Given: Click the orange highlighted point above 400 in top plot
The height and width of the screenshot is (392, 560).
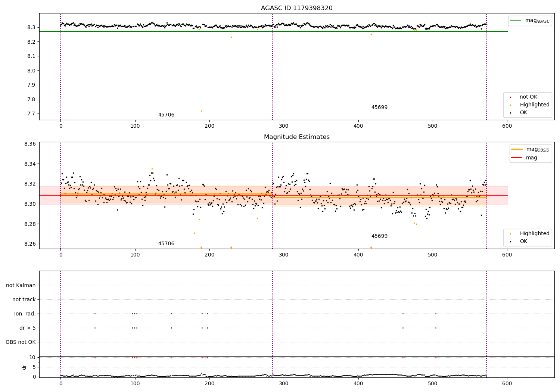Looking at the screenshot, I should [371, 34].
